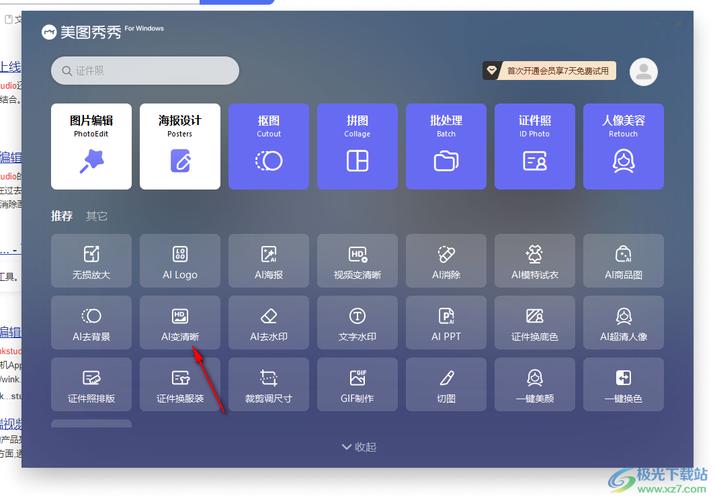Open the 图片编辑 PhotoEdit tile
This screenshot has width=715, height=500.
pyautogui.click(x=91, y=146)
